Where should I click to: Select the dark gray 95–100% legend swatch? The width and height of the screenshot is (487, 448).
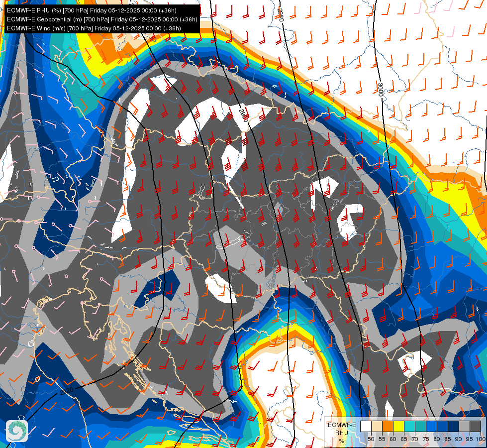[475, 426]
